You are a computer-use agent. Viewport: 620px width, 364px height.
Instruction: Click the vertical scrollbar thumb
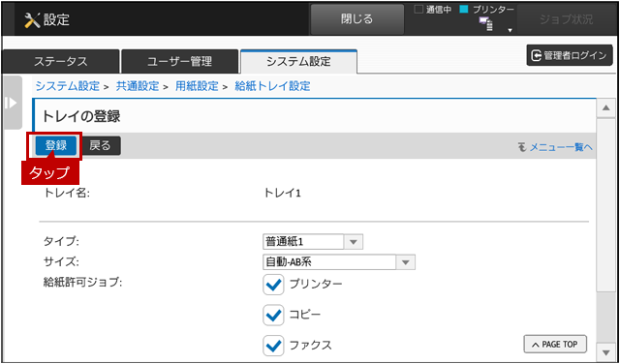pos(605,205)
